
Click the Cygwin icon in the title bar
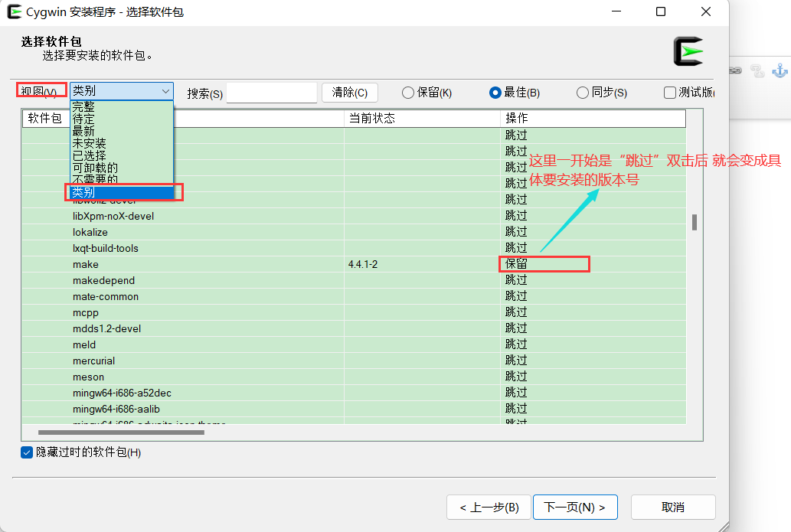tap(14, 11)
